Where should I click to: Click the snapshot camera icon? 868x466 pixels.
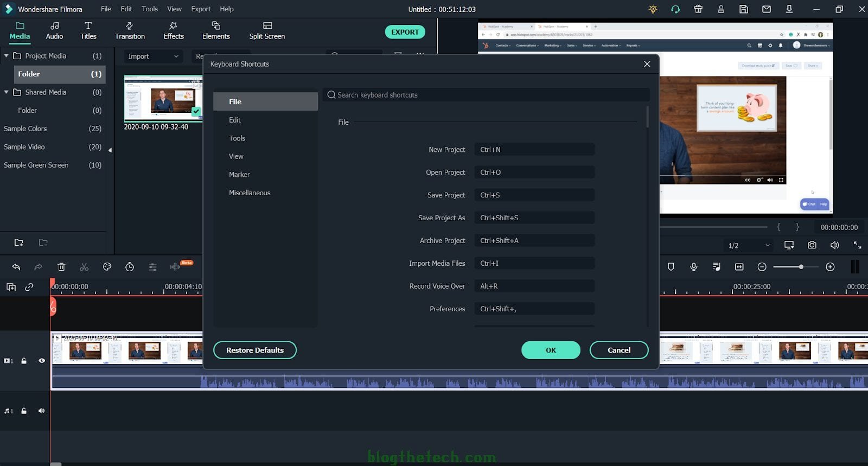pos(812,245)
